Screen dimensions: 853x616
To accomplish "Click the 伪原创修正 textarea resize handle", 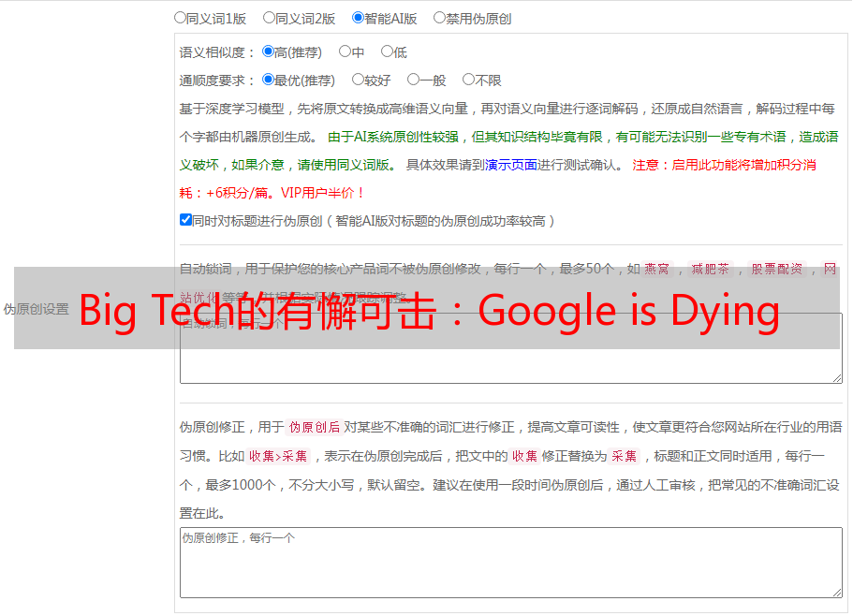I will (836, 592).
